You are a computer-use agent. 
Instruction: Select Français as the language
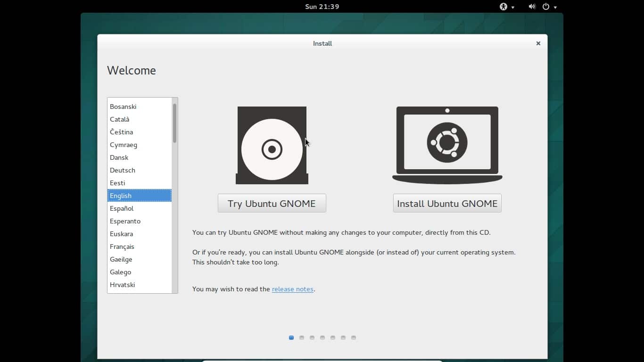(x=122, y=247)
